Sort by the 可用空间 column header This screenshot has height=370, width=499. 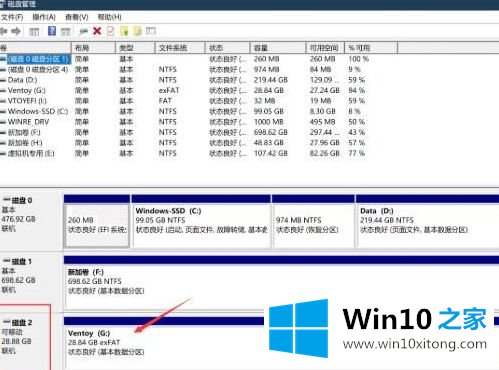click(x=325, y=48)
